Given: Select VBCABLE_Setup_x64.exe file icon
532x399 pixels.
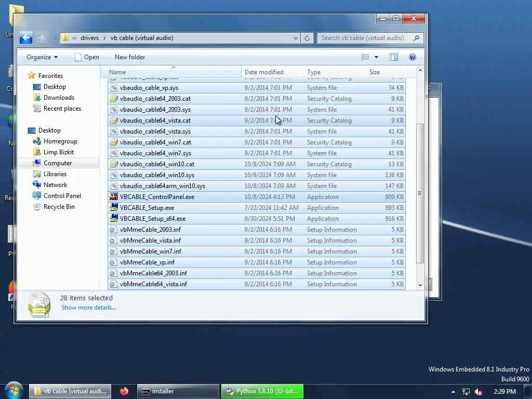Looking at the screenshot, I should coord(114,218).
